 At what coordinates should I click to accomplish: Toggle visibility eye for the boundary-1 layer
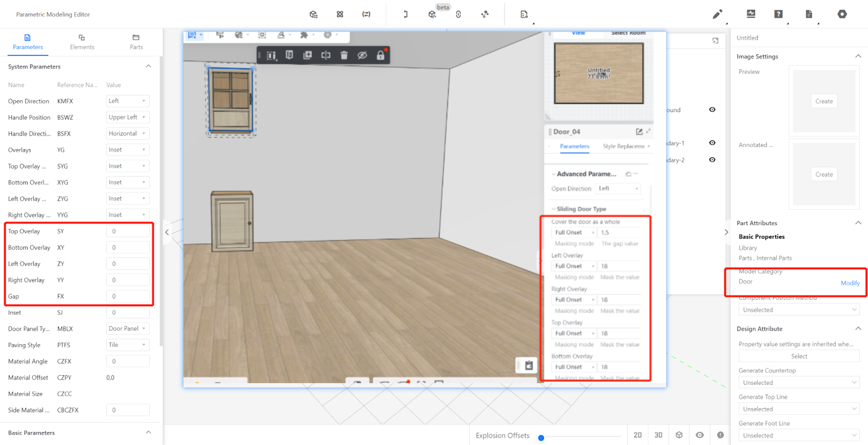pyautogui.click(x=712, y=143)
